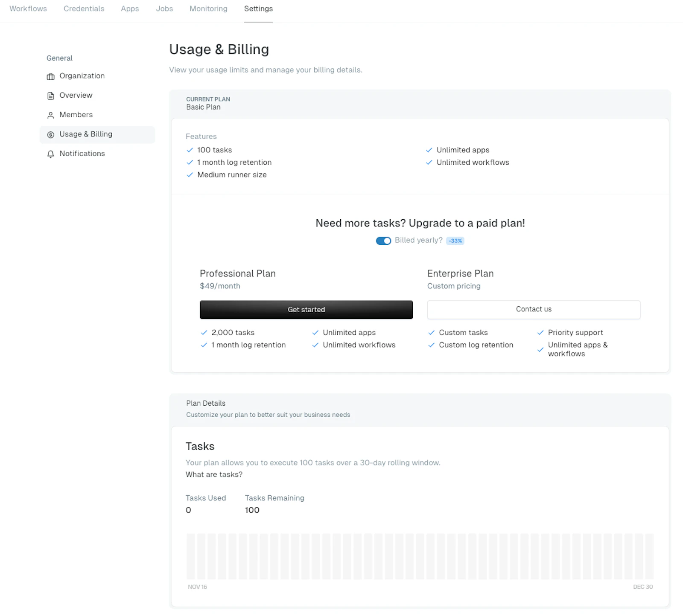Click the Organization building icon
The width and height of the screenshot is (683, 616).
tap(51, 76)
